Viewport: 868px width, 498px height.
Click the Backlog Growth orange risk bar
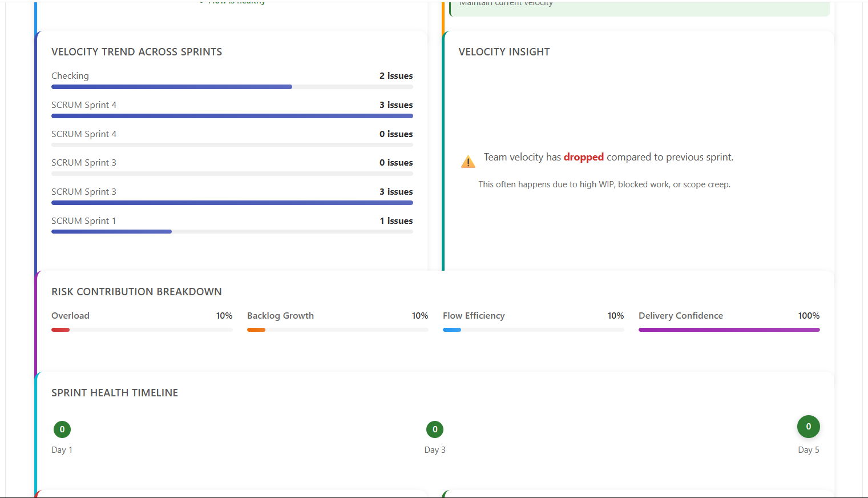[256, 330]
